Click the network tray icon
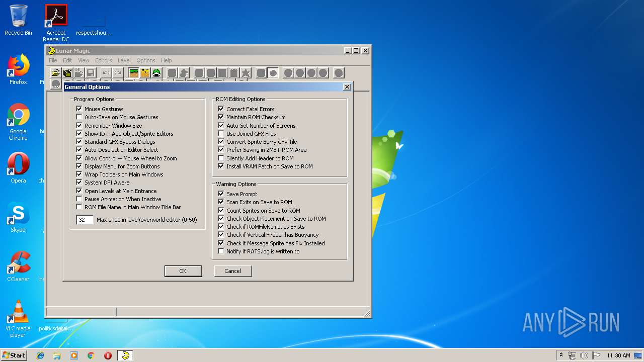The image size is (644, 362). tap(572, 355)
